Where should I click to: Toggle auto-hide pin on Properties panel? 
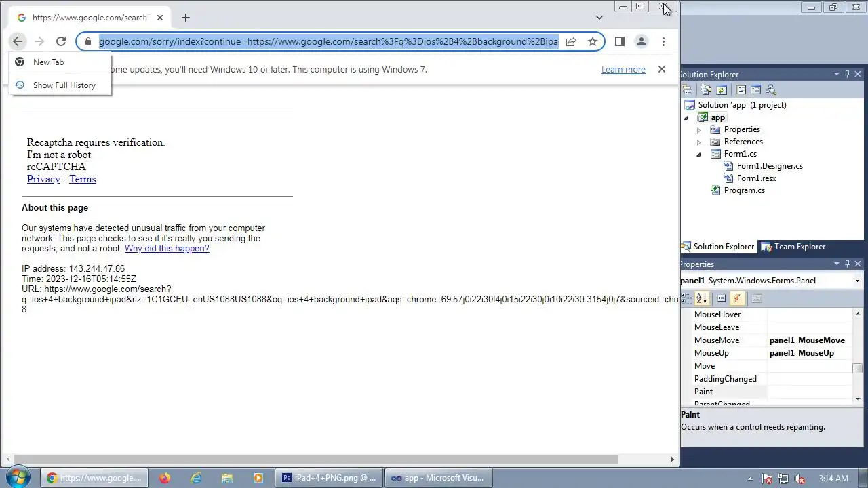tap(847, 264)
